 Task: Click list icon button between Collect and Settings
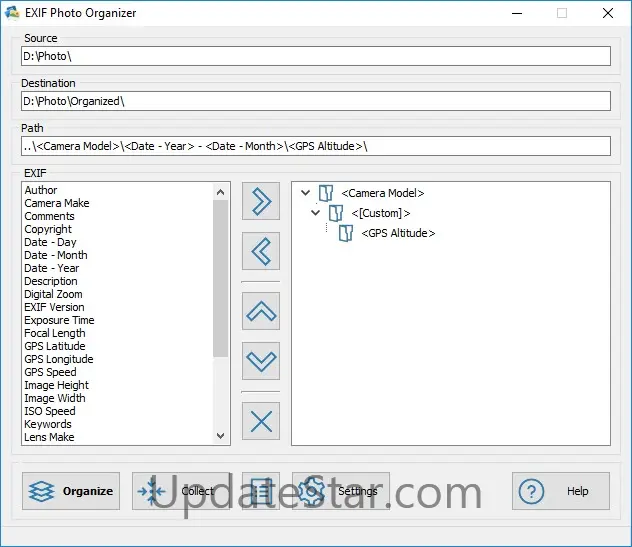(260, 491)
